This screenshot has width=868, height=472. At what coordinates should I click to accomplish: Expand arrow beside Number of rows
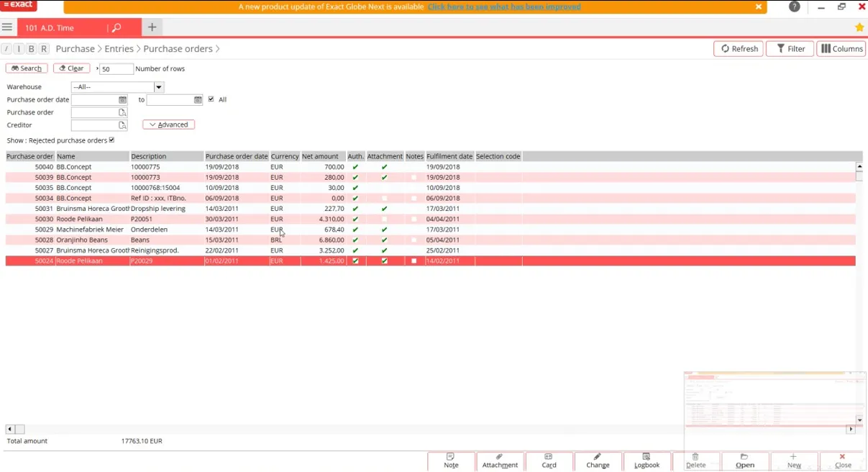[97, 69]
